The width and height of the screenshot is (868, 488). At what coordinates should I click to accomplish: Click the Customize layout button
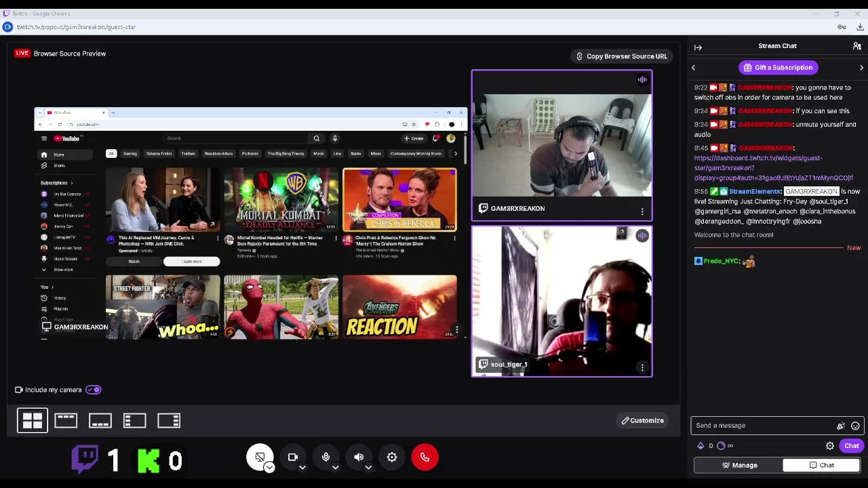[642, 421]
